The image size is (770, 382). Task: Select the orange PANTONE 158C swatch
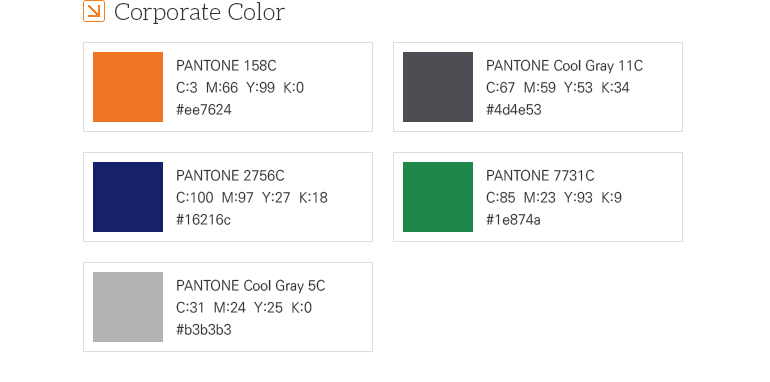(128, 87)
